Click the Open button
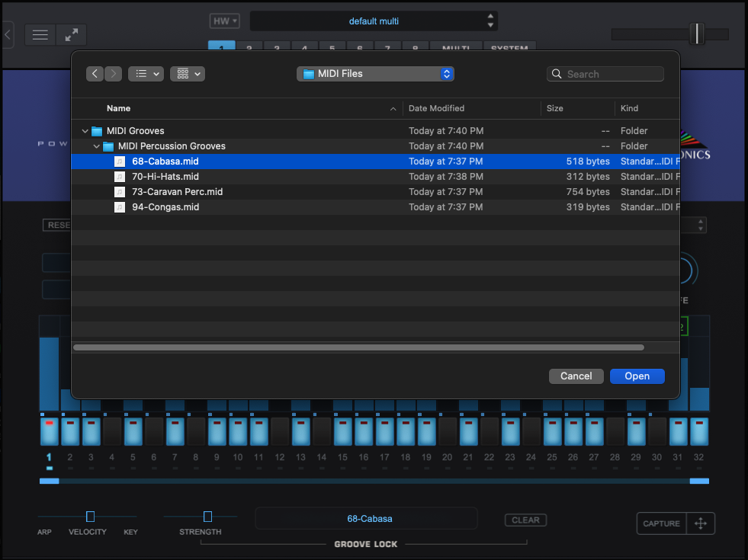 [x=637, y=376]
